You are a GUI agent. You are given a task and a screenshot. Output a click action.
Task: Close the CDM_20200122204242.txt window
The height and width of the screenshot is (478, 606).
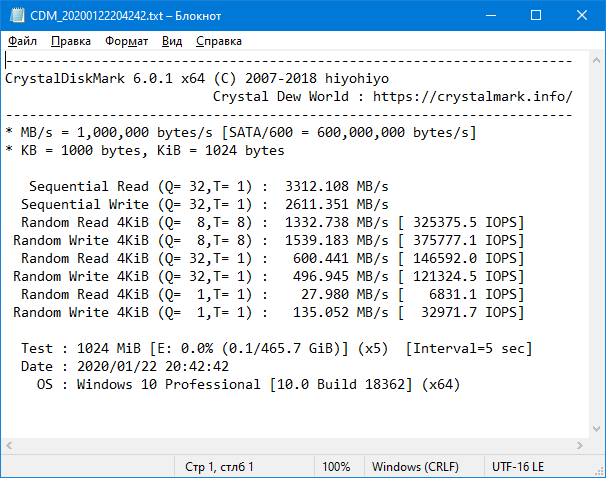(582, 15)
